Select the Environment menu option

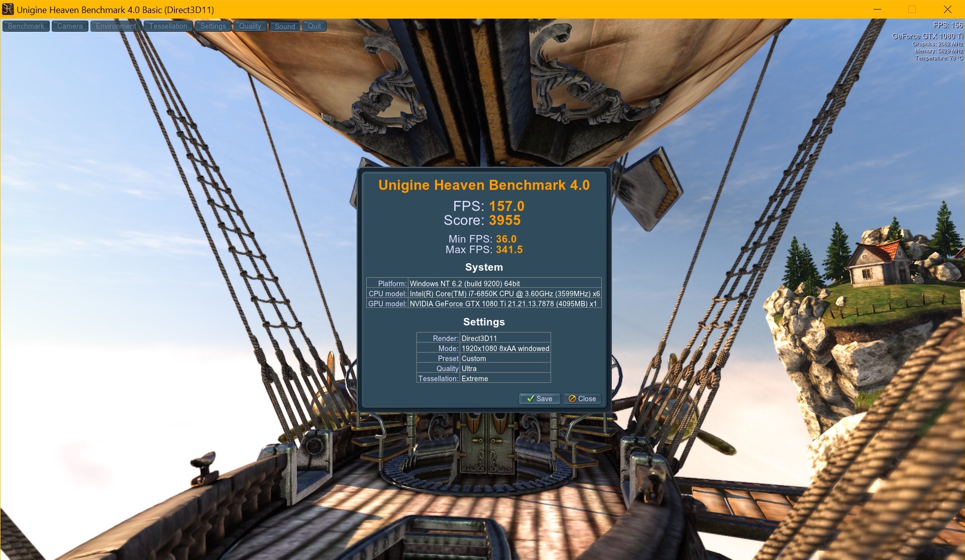[x=115, y=26]
